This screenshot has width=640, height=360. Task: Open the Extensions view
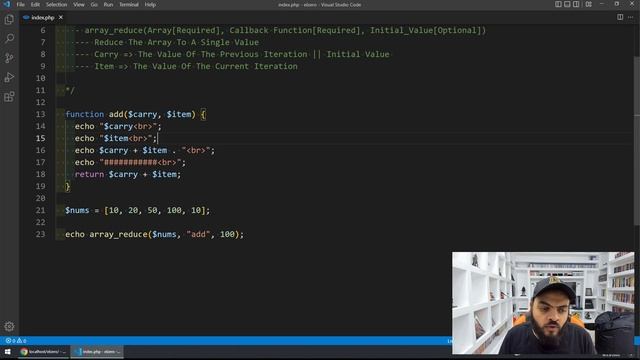(x=9, y=97)
